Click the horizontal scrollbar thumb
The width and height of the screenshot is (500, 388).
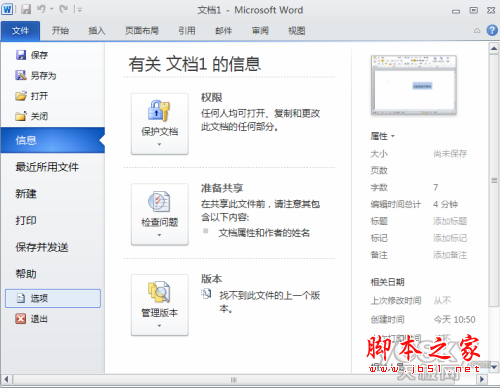pos(233,379)
